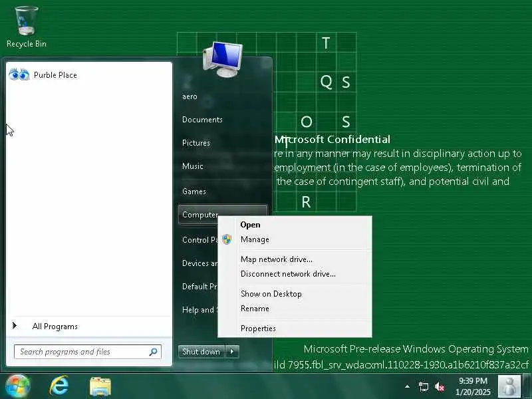Click the Show desktop strip
This screenshot has width=532, height=399.
click(527, 386)
